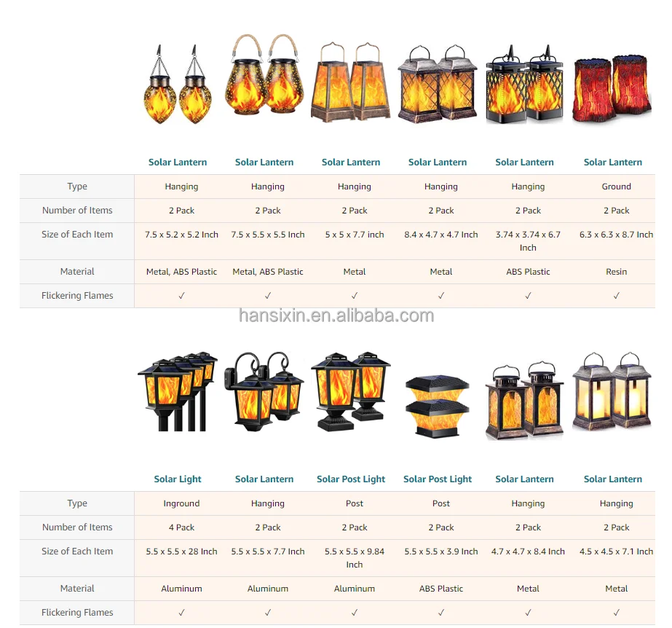Open Solar Lantern link for the Resin ground item
Screen dimensions: 672x628
(x=613, y=162)
